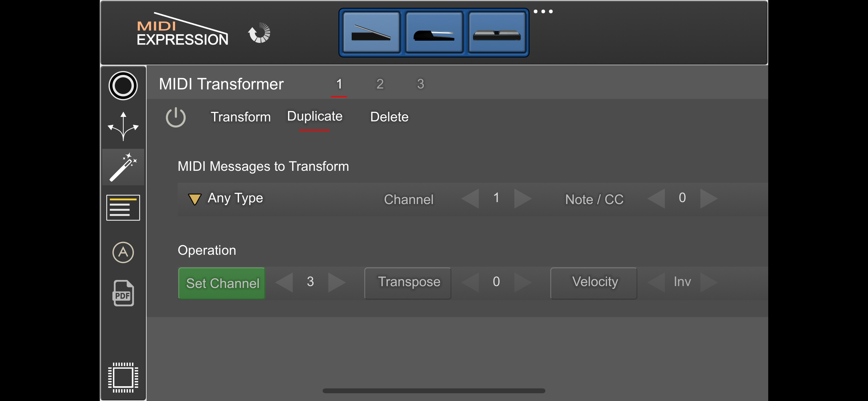Select the magic wand transformer icon
868x401 pixels.
(123, 167)
